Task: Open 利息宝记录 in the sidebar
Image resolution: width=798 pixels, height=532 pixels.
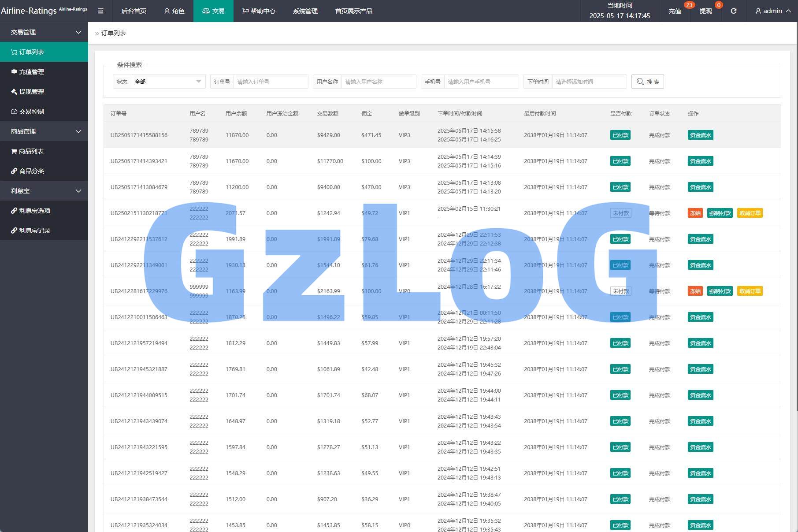Action: tap(35, 231)
